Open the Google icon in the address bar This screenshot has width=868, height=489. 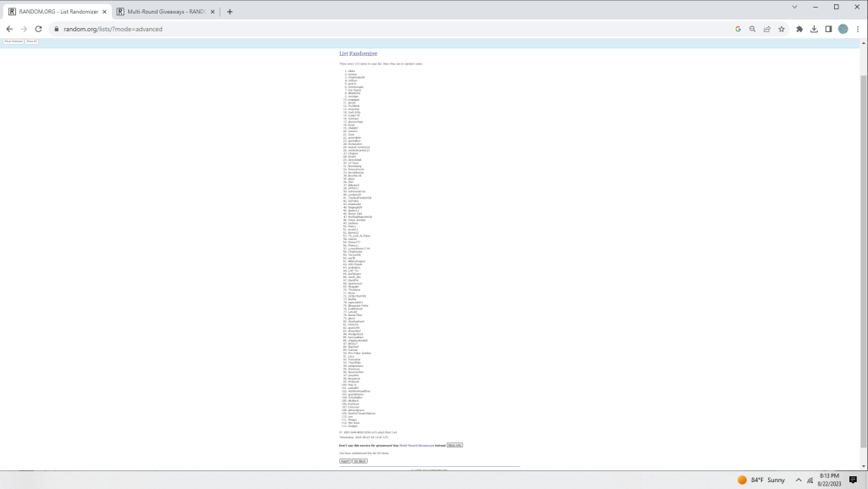click(x=738, y=29)
